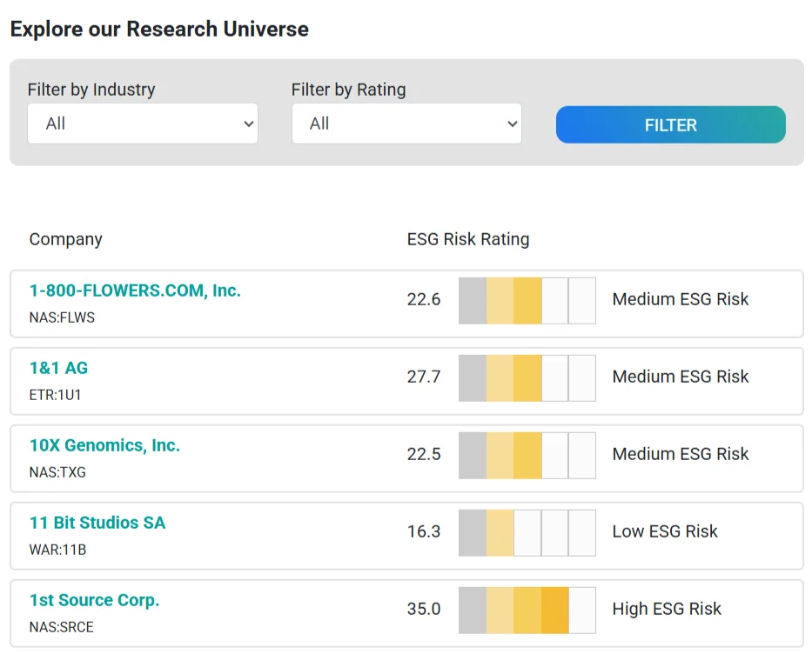The image size is (812, 654).
Task: Click the risk bar for 1-800-FLOWERS.COM
Action: click(x=527, y=301)
